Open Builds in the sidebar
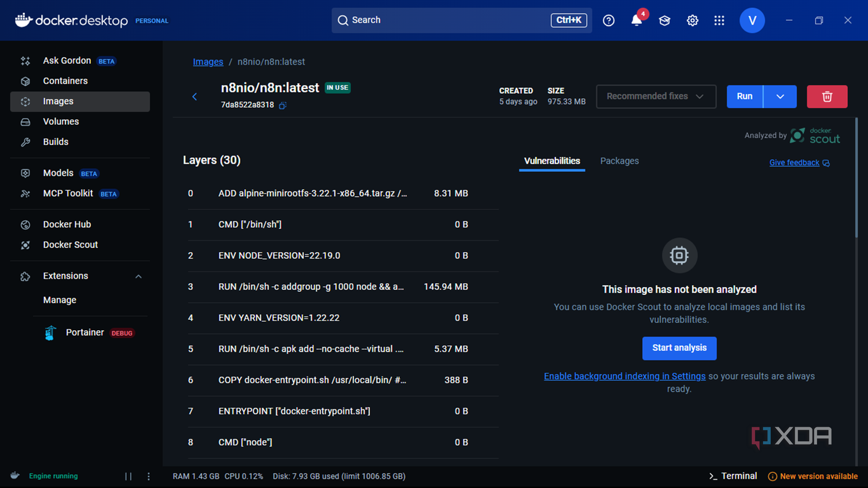868x488 pixels. point(80,142)
